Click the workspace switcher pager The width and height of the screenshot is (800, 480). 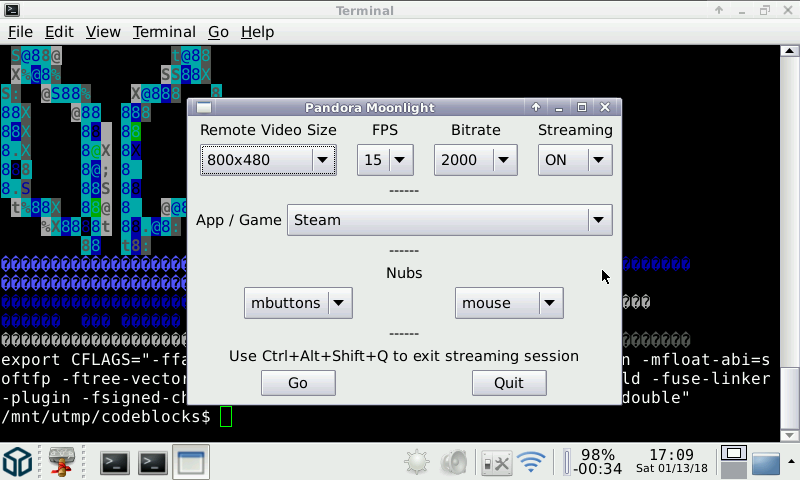pyautogui.click(x=734, y=462)
